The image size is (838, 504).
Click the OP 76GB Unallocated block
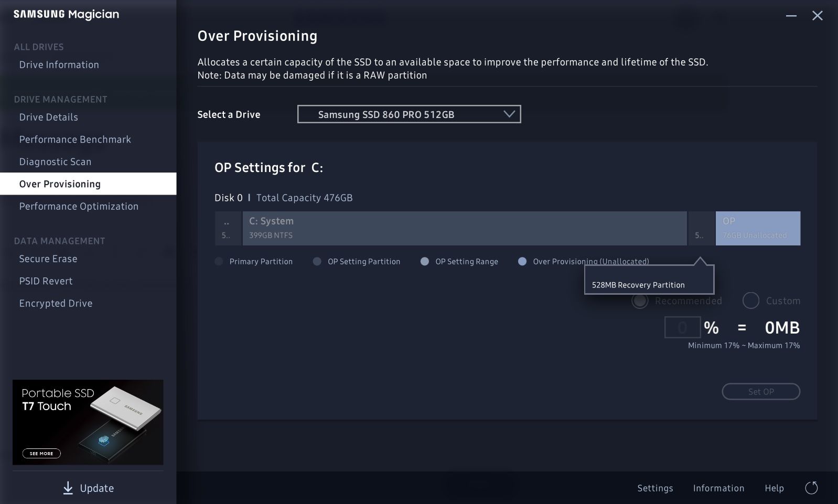(x=758, y=228)
